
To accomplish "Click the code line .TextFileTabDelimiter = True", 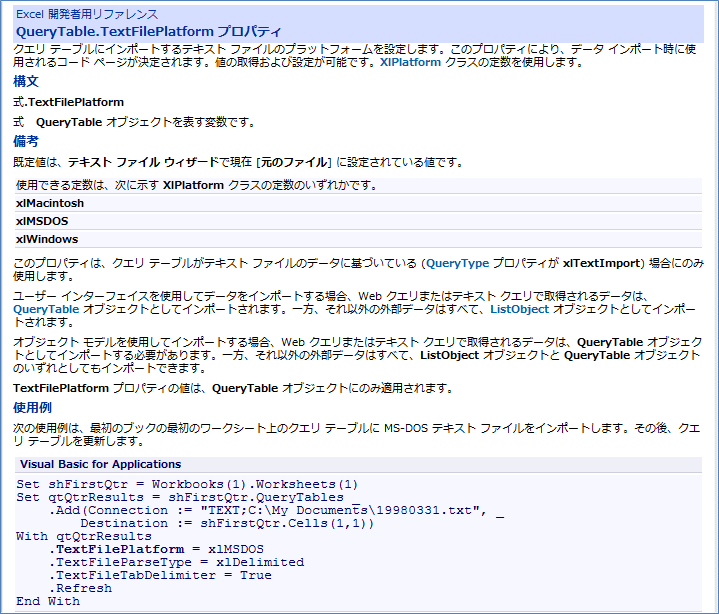I will pos(160,575).
